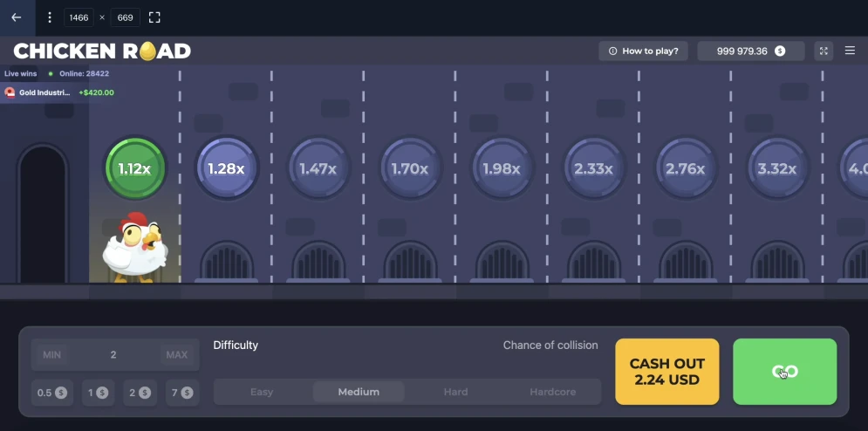868x431 pixels.
Task: Click the Cash Out 2.24 USD button
Action: [x=667, y=372]
